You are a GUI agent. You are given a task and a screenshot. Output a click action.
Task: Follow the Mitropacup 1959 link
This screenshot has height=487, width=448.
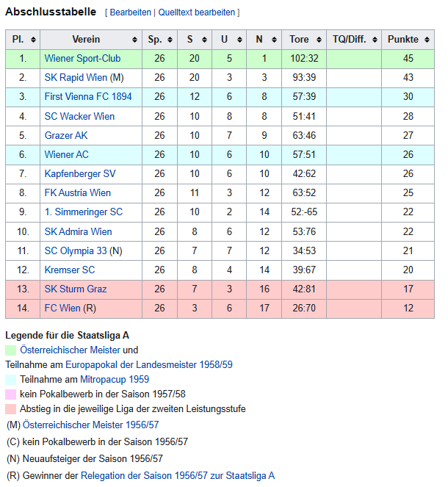(115, 380)
